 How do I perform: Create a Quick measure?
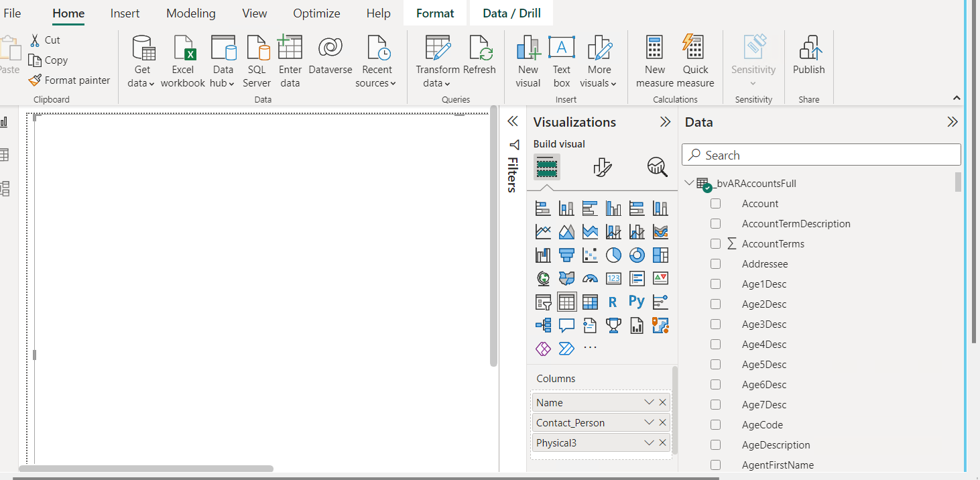(x=695, y=62)
